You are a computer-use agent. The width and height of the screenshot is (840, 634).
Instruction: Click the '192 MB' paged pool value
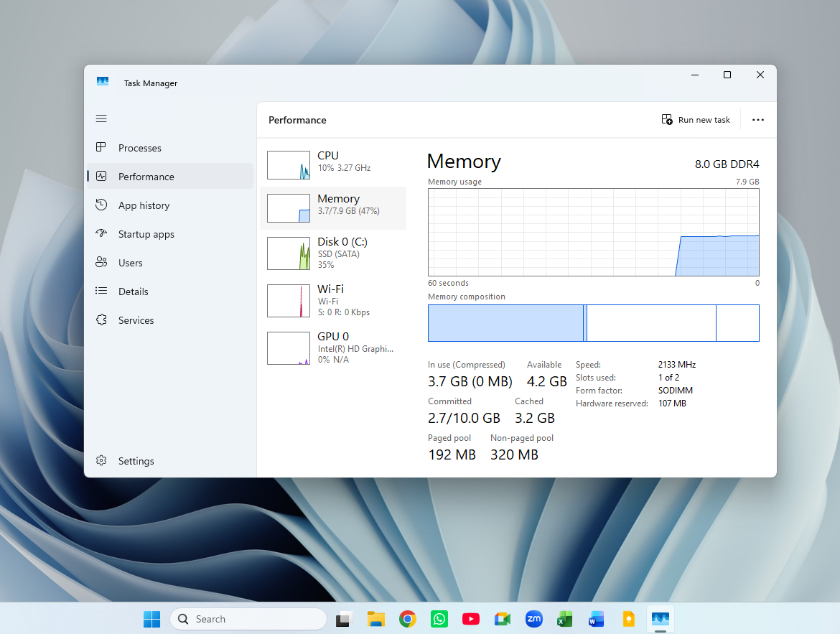pos(452,454)
